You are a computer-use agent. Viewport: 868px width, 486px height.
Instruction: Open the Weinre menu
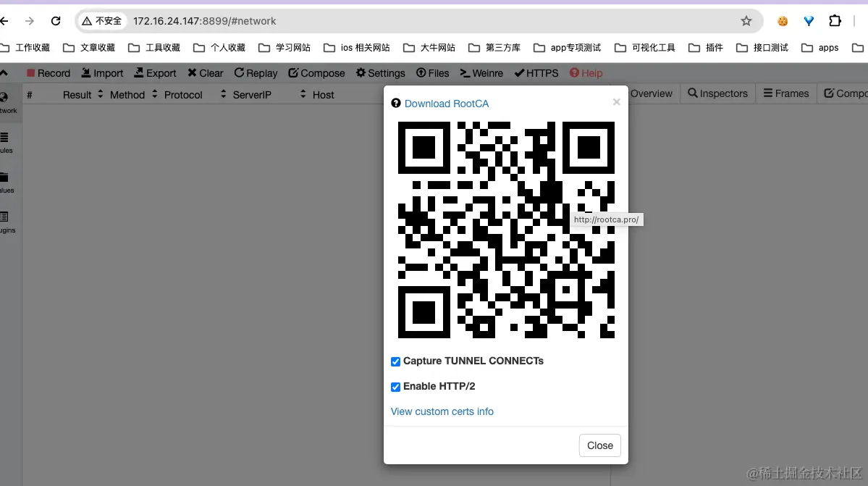tap(481, 73)
